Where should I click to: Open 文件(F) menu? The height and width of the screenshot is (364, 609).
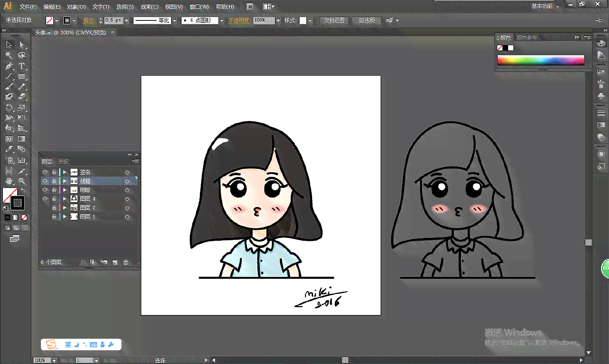(28, 7)
